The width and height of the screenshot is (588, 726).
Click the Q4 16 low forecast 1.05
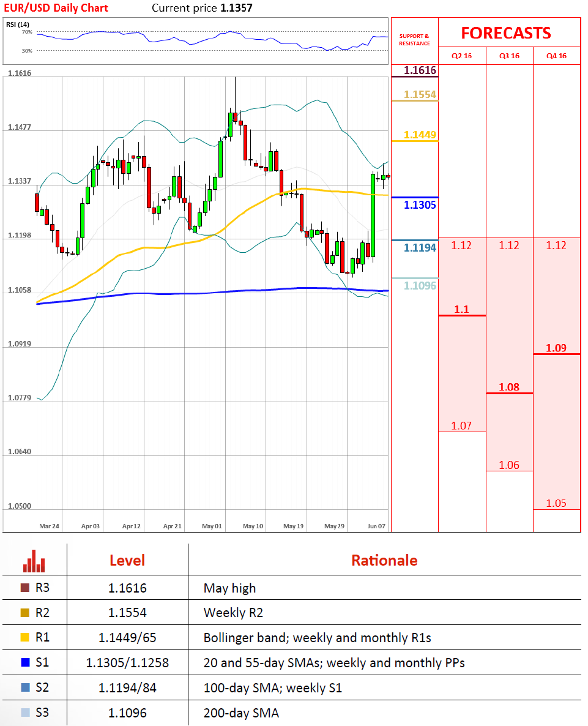556,503
